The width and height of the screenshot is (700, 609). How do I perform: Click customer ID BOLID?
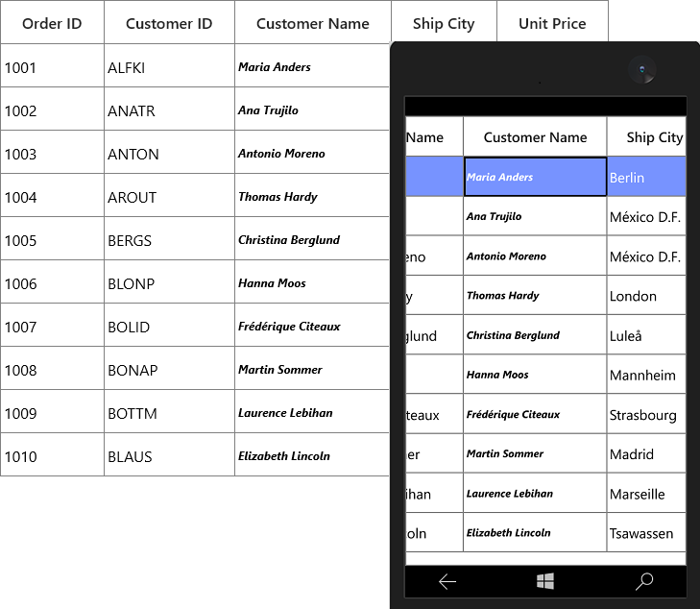click(169, 326)
